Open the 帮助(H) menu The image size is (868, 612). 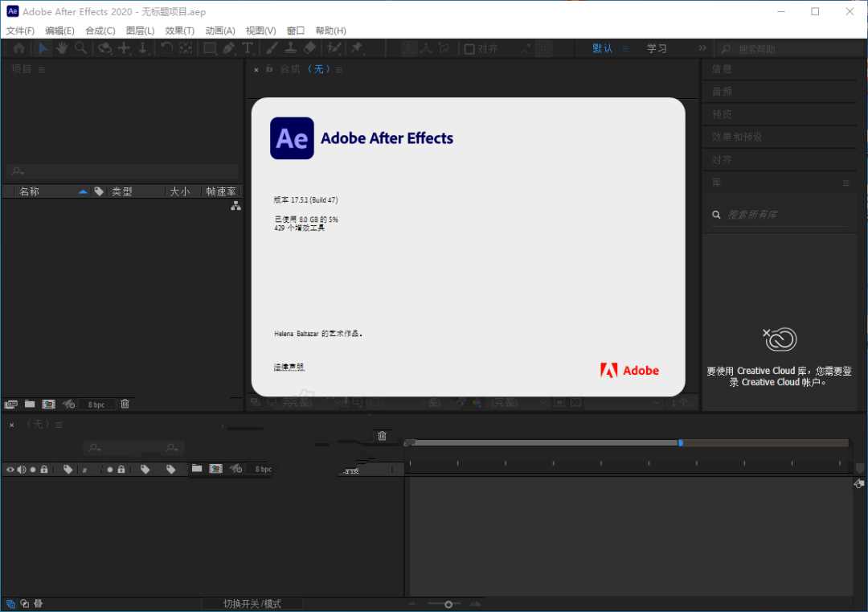click(x=331, y=31)
